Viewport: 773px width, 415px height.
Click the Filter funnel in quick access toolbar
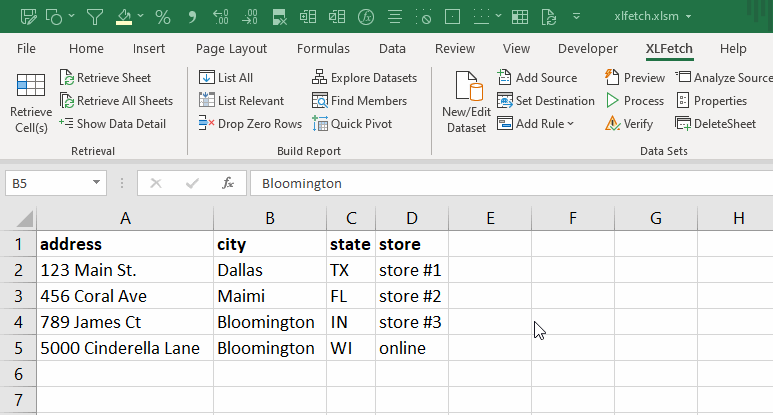click(x=94, y=17)
